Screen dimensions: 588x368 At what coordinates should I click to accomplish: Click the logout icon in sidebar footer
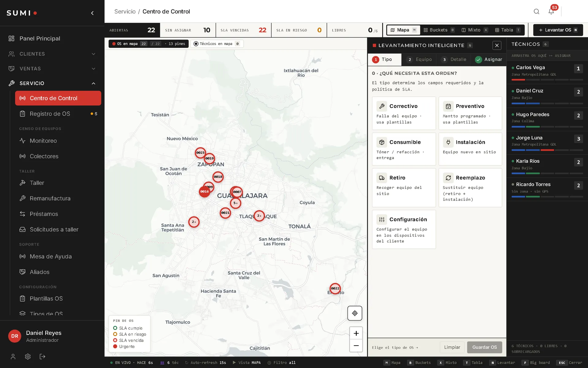(42, 356)
